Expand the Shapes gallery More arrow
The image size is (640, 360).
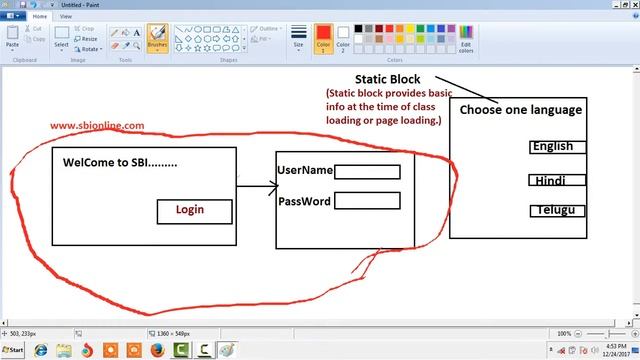pos(244,48)
